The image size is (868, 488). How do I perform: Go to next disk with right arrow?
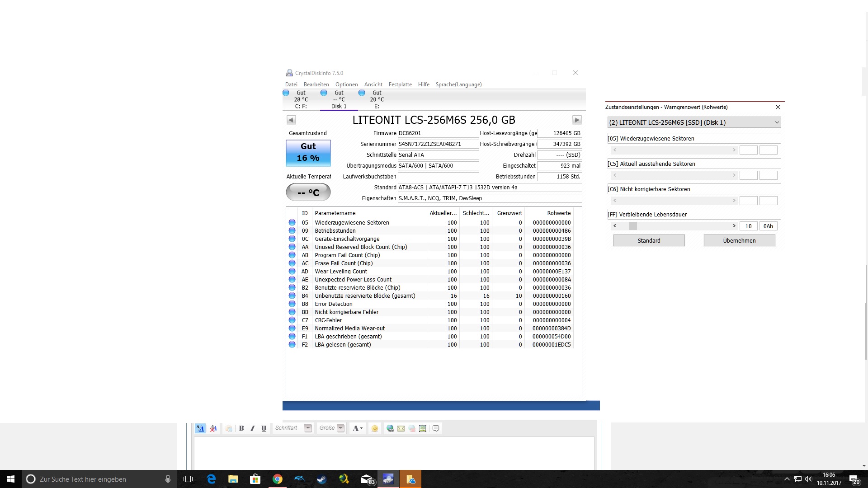pyautogui.click(x=577, y=120)
